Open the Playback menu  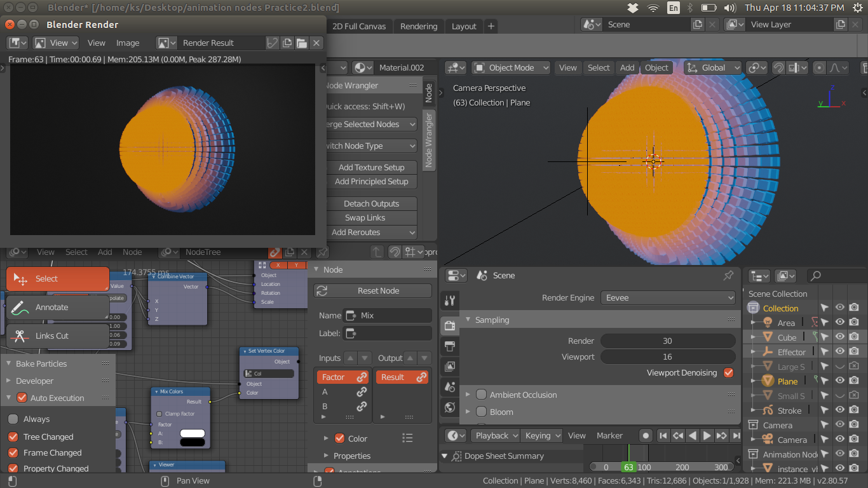pos(495,435)
